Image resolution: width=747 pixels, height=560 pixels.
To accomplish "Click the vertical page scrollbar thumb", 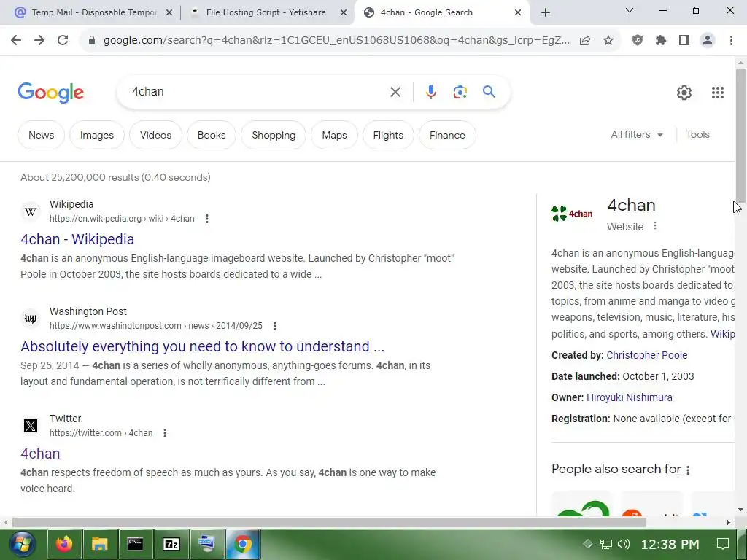I will (740, 136).
